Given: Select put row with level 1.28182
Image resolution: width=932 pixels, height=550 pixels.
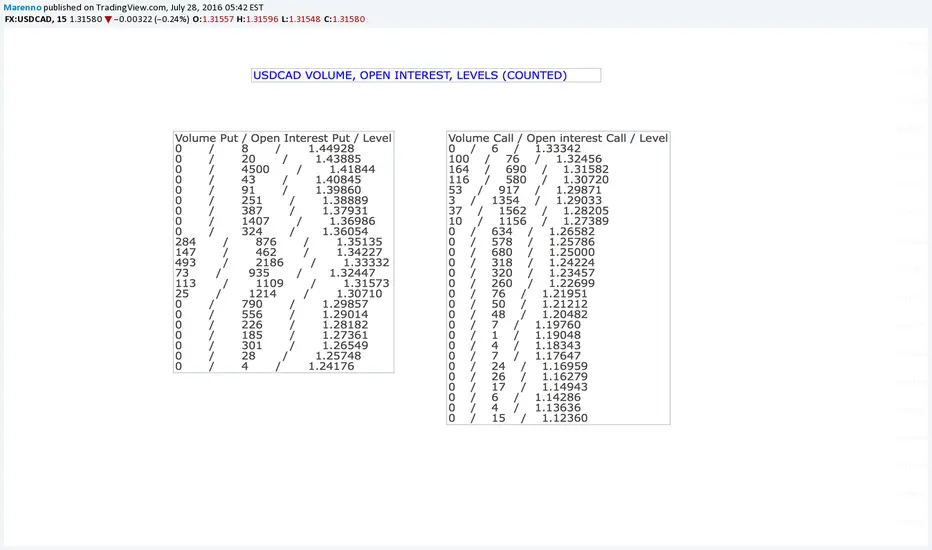Looking at the screenshot, I should click(x=272, y=325).
